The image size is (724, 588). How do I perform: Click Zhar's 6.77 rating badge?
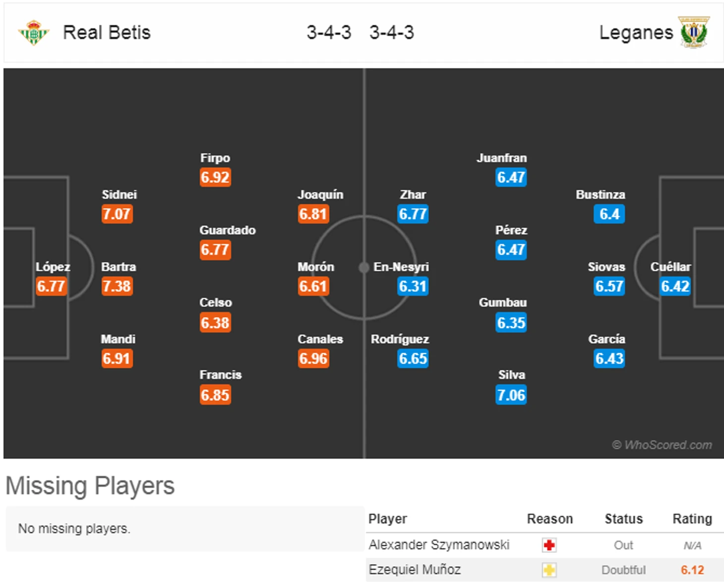[x=413, y=214]
